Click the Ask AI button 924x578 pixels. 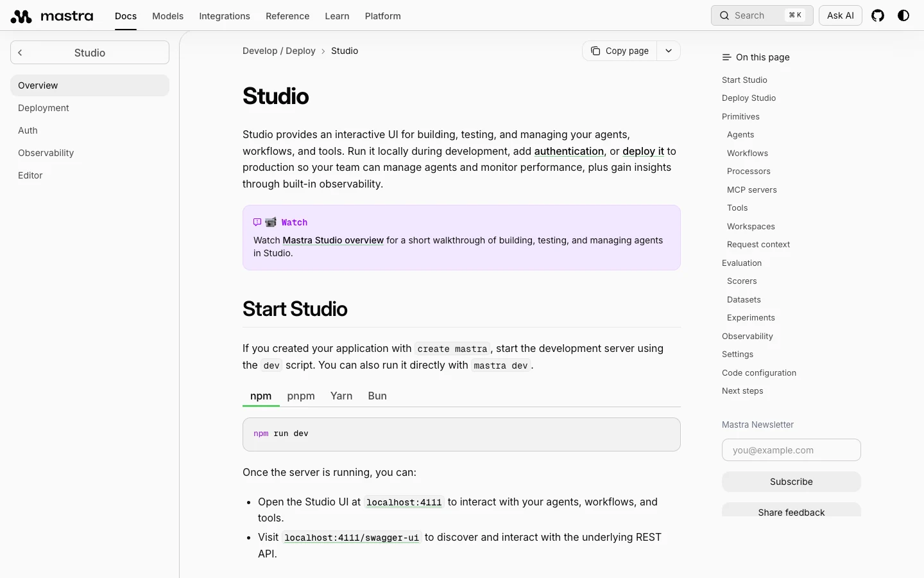click(841, 15)
